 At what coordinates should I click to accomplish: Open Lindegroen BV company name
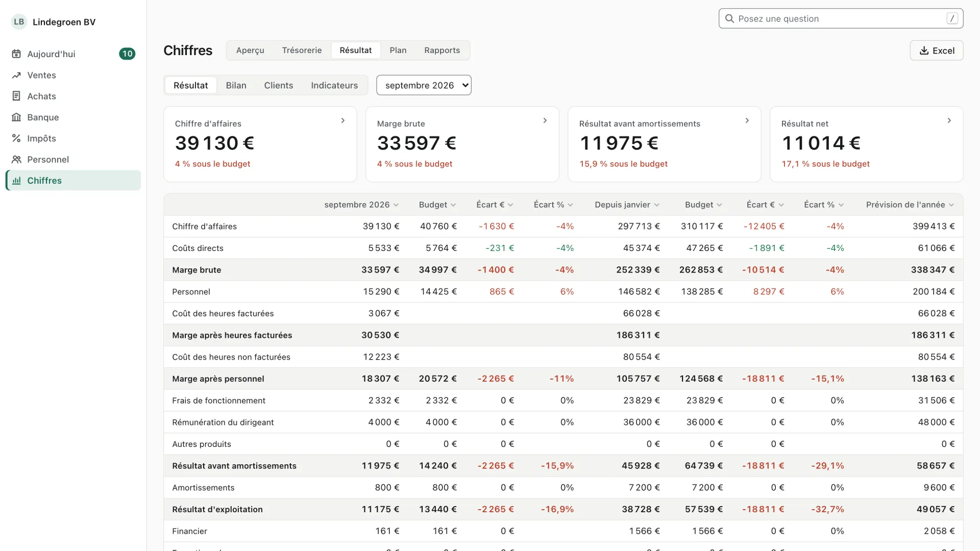tap(64, 22)
